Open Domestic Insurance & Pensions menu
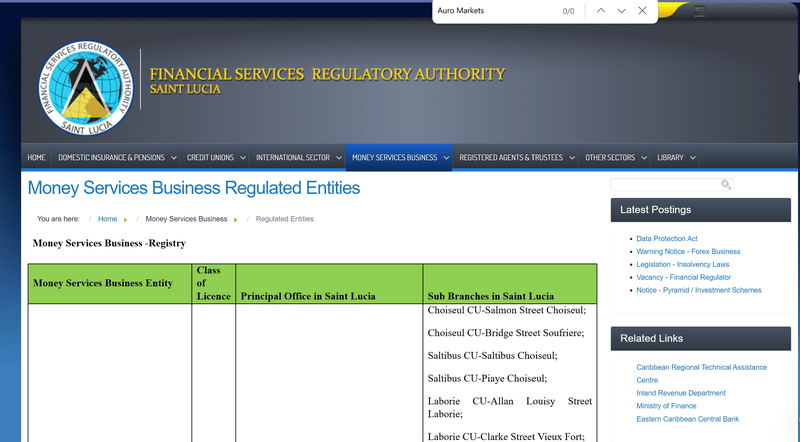Viewport: 800px width, 442px height. [111, 157]
